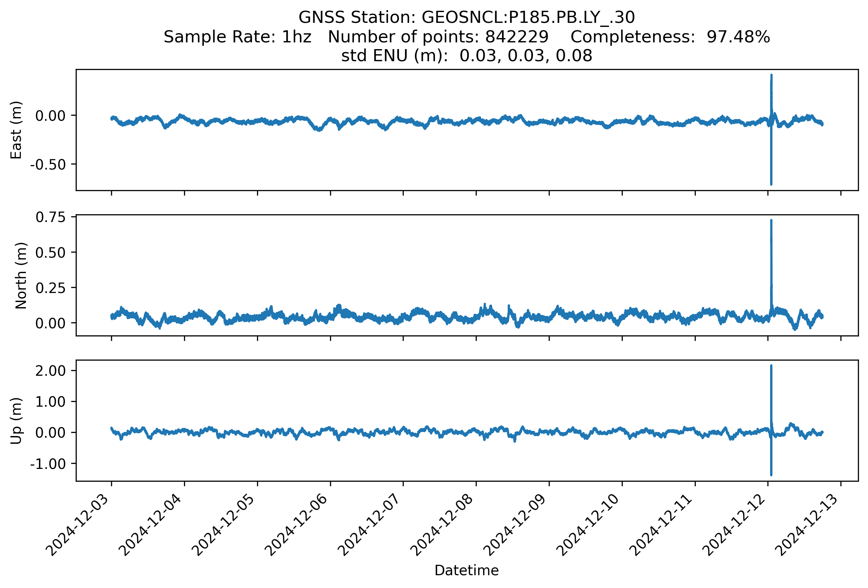Click the East (m) axis label
Viewport: 868px width, 588px height.
click(16, 130)
